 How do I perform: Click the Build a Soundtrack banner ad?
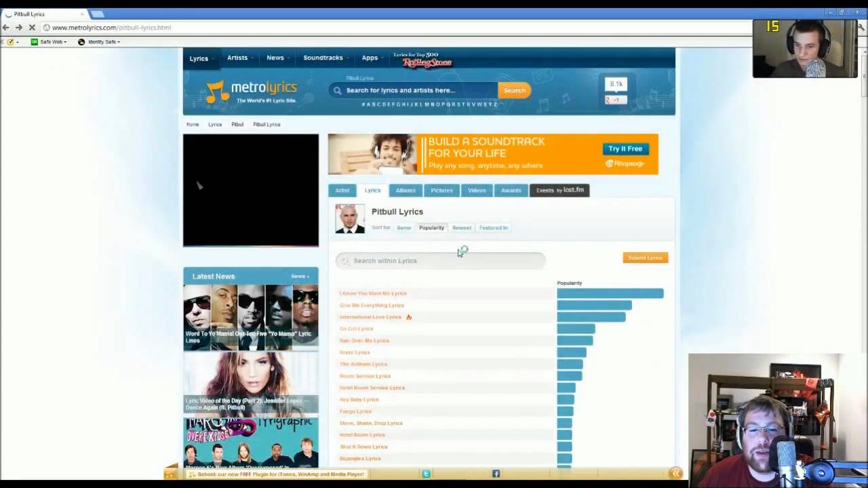click(x=493, y=154)
